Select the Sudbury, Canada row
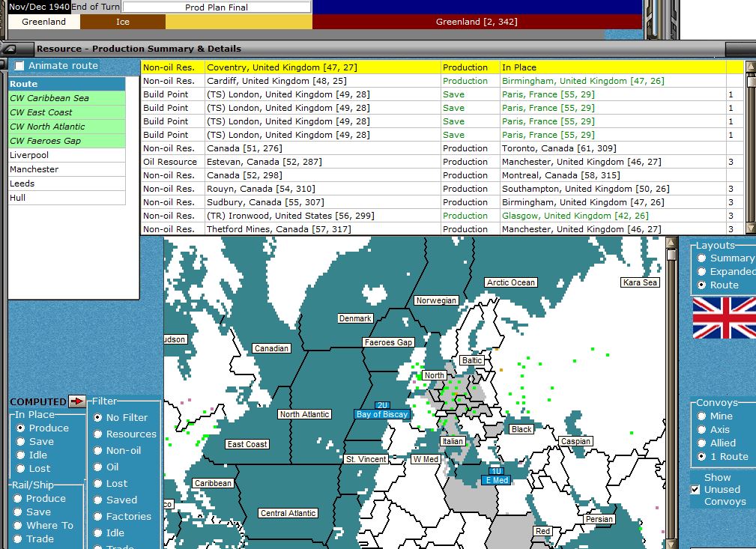The width and height of the screenshot is (756, 549). 442,202
